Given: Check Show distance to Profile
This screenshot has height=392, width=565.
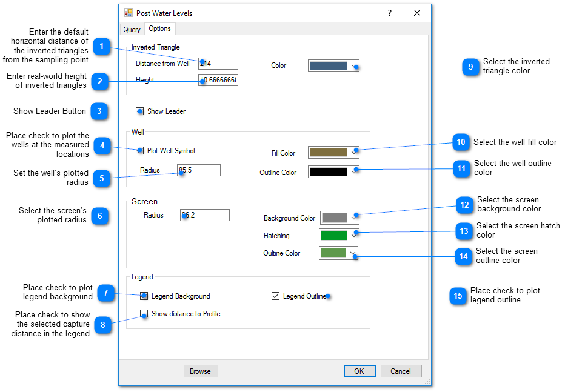Looking at the screenshot, I should [x=144, y=314].
